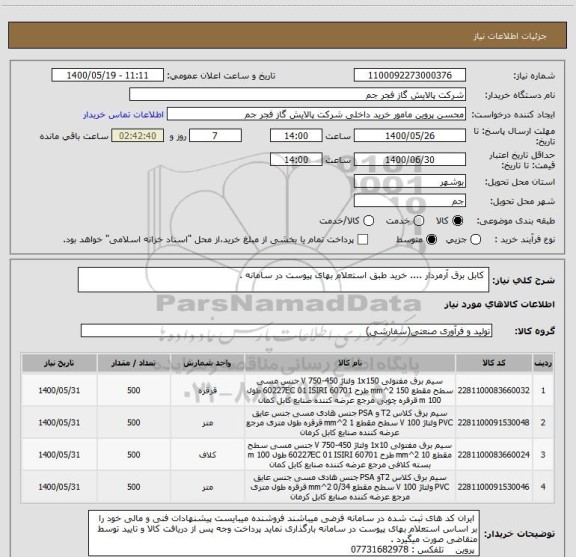This screenshot has height=557, width=576.
Task: Click the response deadline date 1400/05/26
Action: tap(410, 136)
